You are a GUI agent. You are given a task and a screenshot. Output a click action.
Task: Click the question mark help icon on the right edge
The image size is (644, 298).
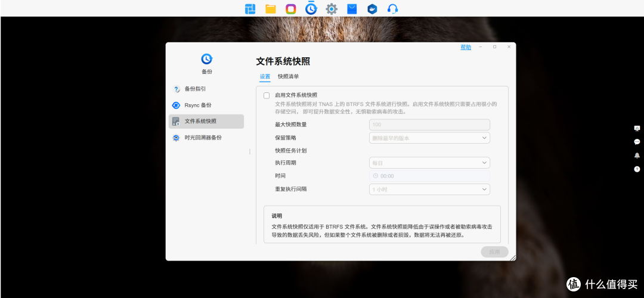point(637,169)
